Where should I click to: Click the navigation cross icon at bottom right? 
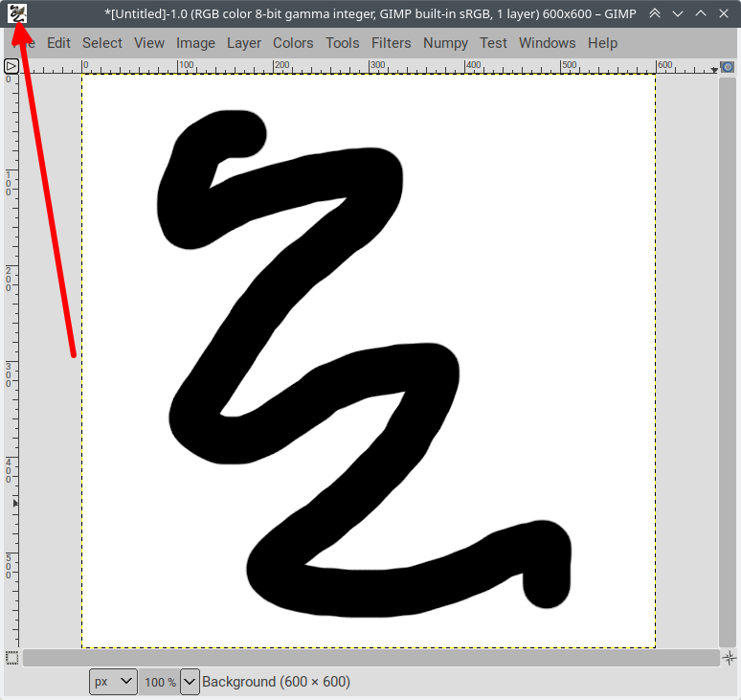point(729,658)
